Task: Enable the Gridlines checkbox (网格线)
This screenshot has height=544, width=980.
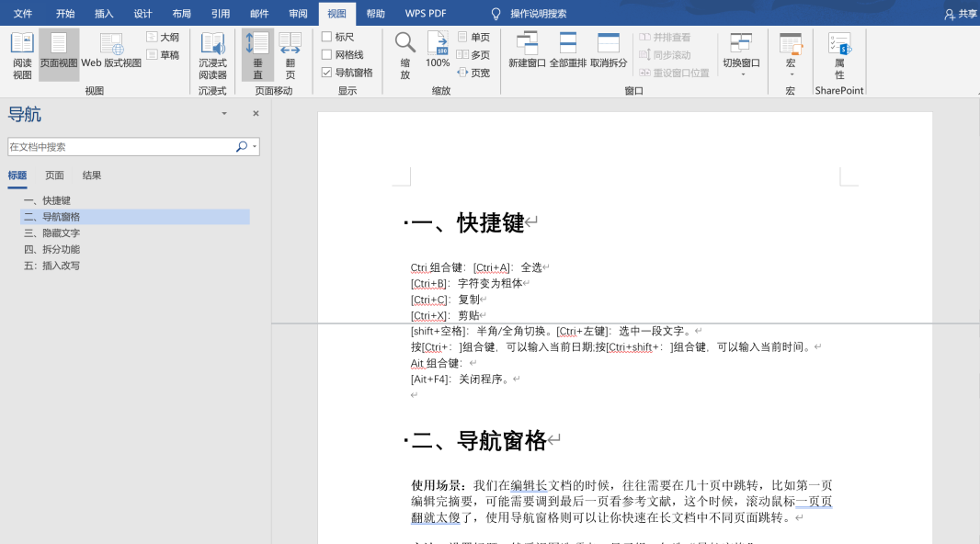Action: click(x=327, y=55)
